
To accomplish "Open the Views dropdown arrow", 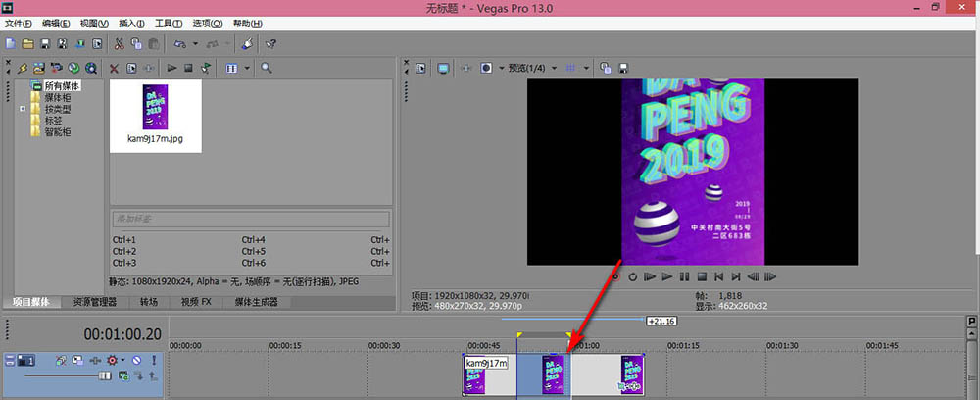I will (248, 68).
